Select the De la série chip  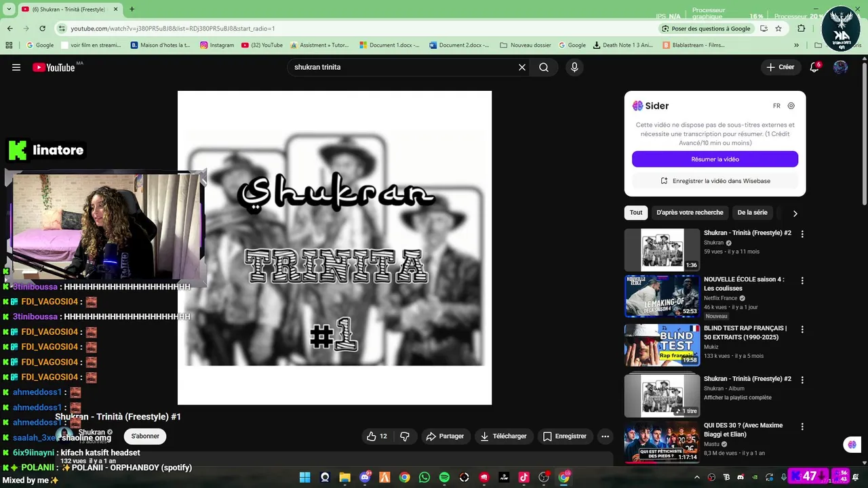pyautogui.click(x=752, y=213)
